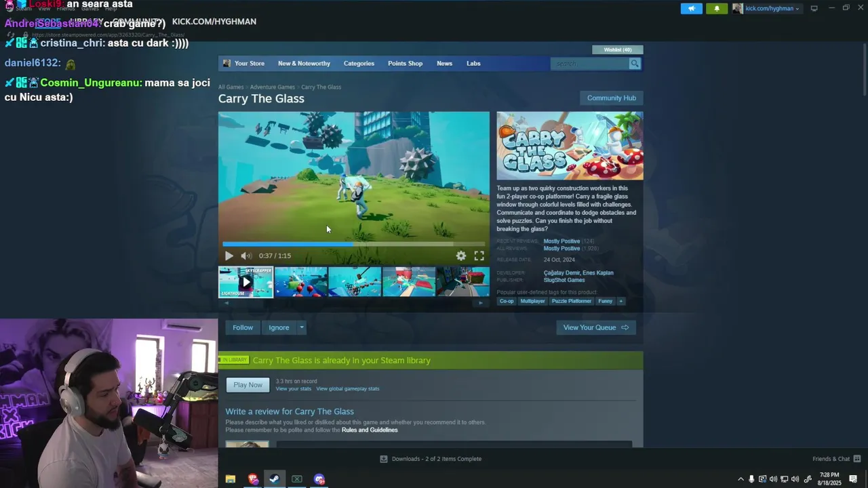The height and width of the screenshot is (488, 868).
Task: Open the Wishlist (40) button
Action: click(618, 49)
